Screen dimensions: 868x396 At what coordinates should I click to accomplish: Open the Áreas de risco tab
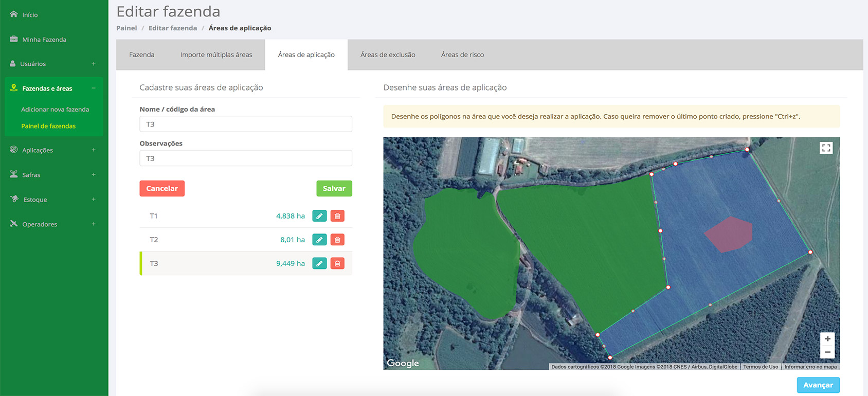pos(462,55)
